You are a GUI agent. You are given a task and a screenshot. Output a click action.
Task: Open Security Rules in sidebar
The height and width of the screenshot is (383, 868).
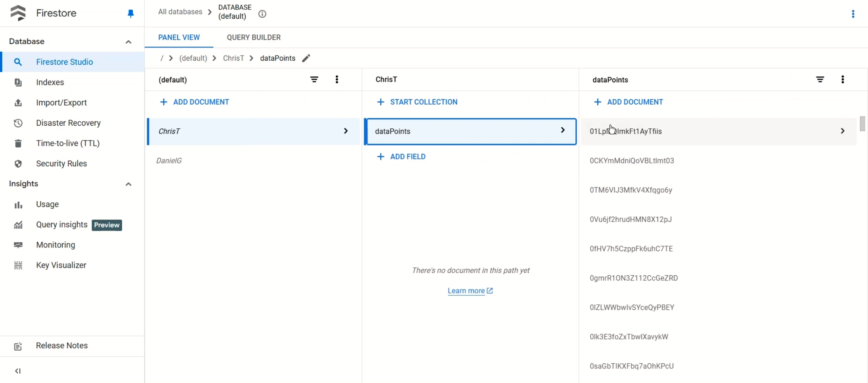pos(61,164)
